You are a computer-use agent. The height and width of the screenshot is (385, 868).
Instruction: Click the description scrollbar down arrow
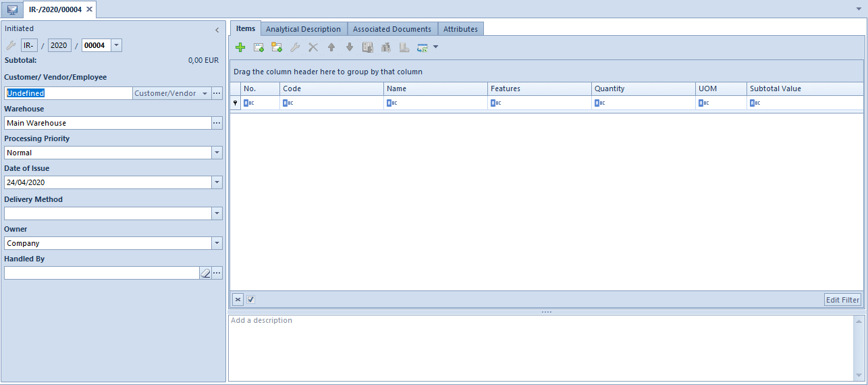click(859, 375)
